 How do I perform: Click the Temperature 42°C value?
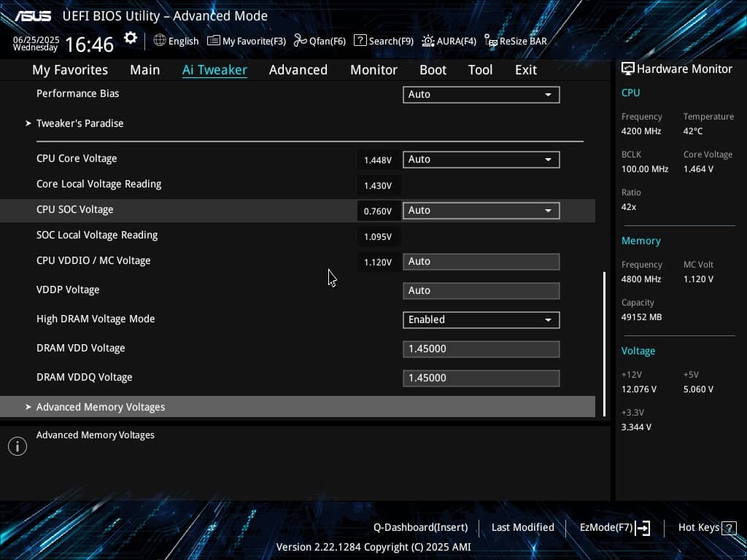click(x=693, y=131)
